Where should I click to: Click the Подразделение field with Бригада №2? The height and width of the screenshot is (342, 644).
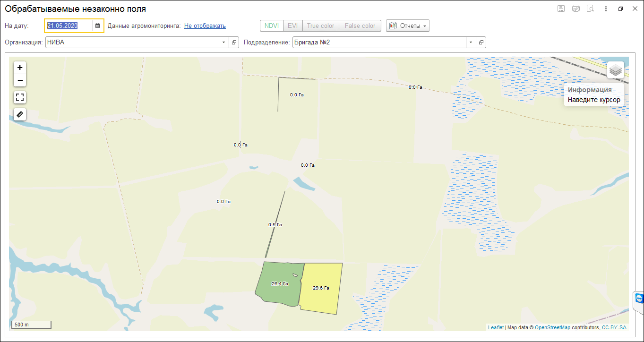(379, 42)
